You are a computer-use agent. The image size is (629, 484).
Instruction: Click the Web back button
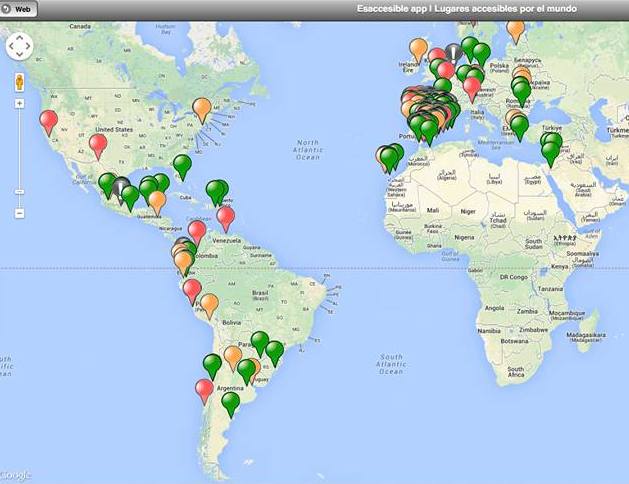(x=18, y=9)
